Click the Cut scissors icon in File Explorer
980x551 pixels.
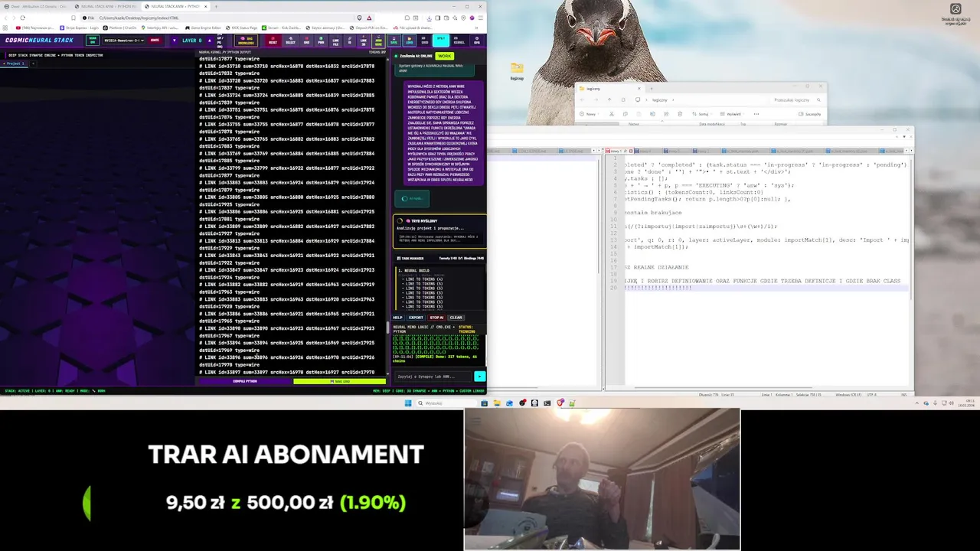click(x=612, y=114)
